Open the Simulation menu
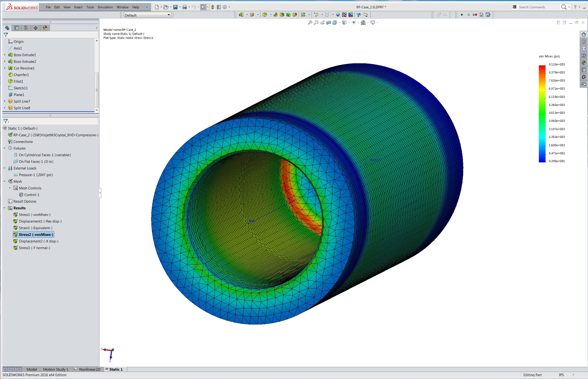 [105, 7]
